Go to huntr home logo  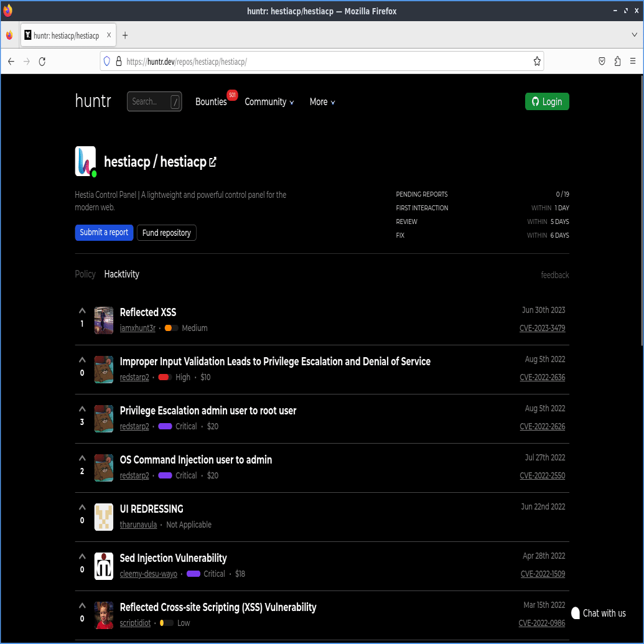pyautogui.click(x=93, y=101)
